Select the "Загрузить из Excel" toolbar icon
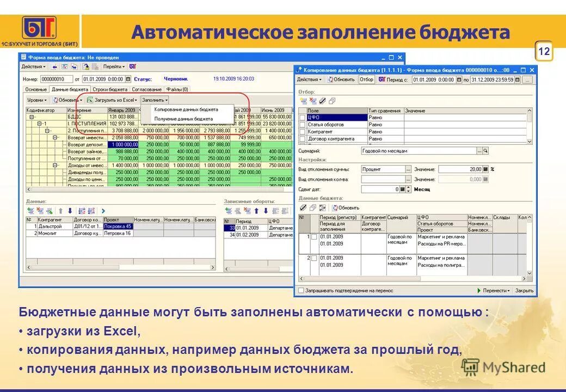Viewport: 566px width, 392px height. (89, 99)
